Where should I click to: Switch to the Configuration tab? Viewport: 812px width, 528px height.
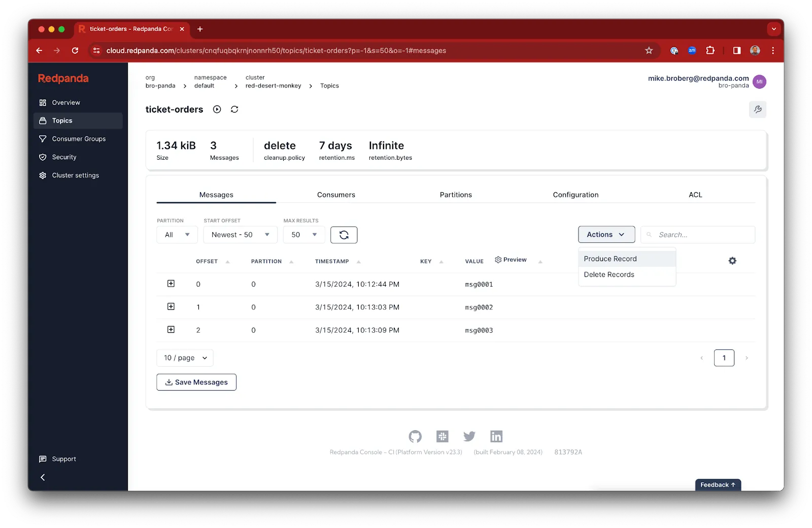(x=576, y=194)
